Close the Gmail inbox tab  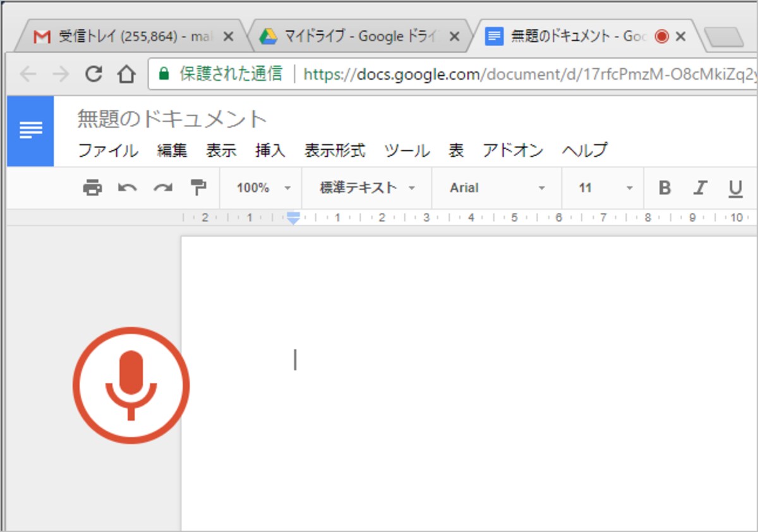point(229,37)
